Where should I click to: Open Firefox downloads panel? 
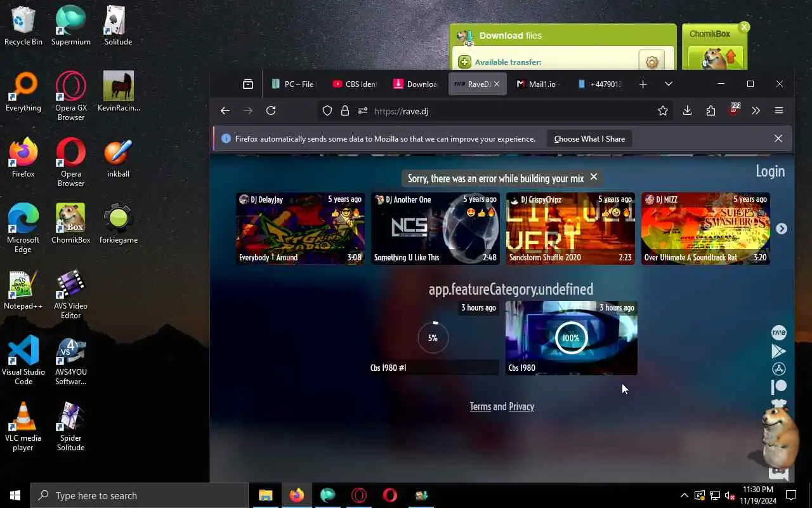tap(687, 110)
